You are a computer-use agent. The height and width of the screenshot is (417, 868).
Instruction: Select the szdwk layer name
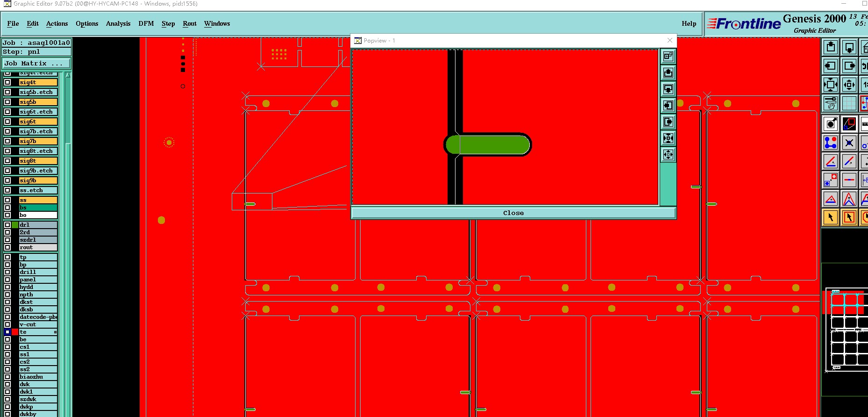[x=38, y=399]
